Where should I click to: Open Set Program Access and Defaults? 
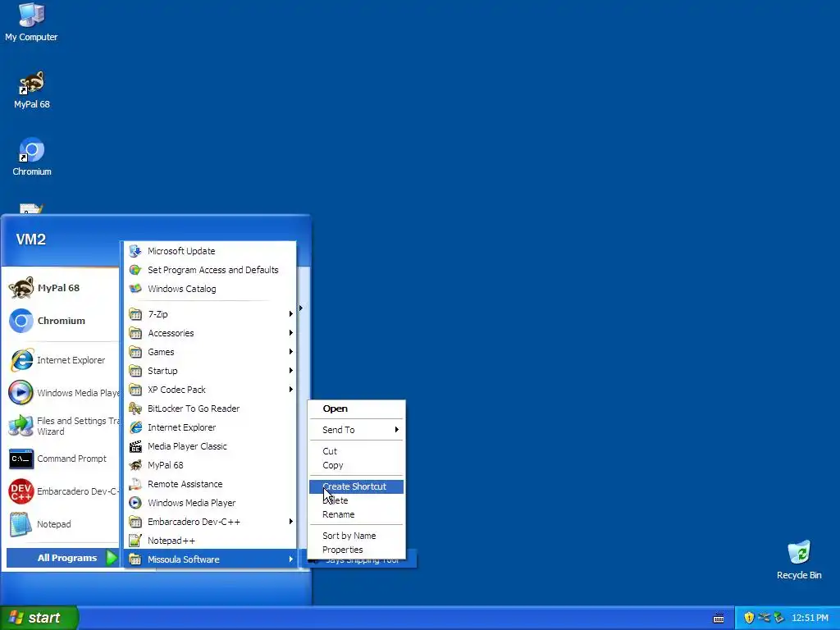pos(210,269)
